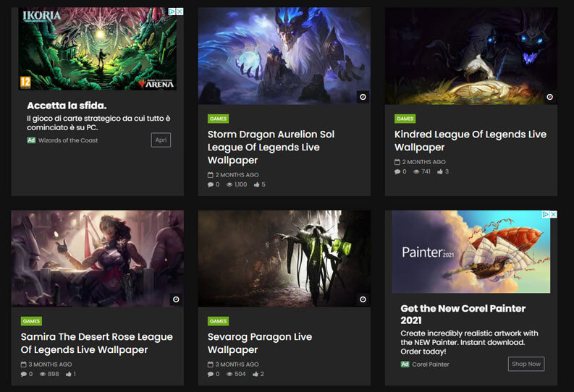The width and height of the screenshot is (574, 392).
Task: Open Samira The Desert Rose title link
Action: click(x=97, y=344)
